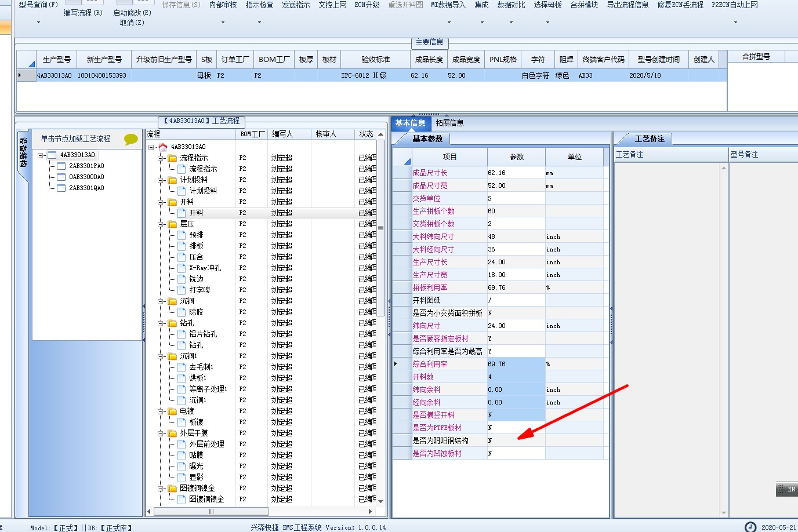Select the 基本信息 tab
This screenshot has height=532, width=798.
(411, 123)
